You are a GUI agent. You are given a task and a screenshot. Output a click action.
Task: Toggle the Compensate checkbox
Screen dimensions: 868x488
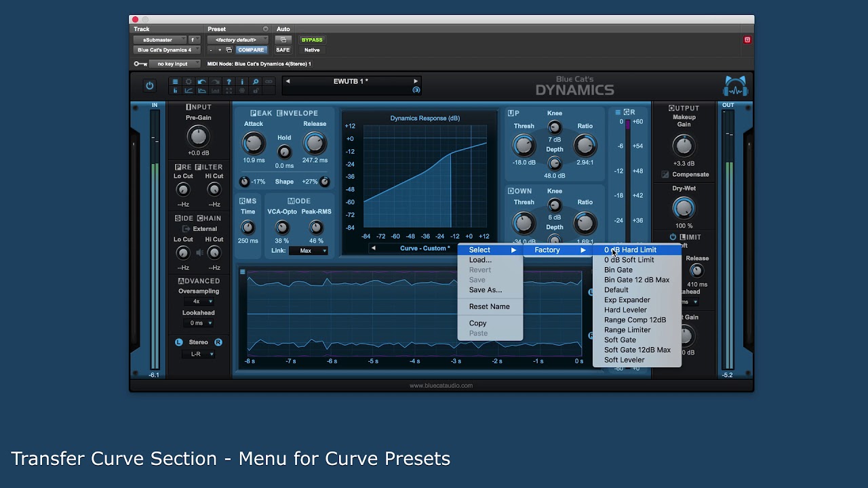665,175
